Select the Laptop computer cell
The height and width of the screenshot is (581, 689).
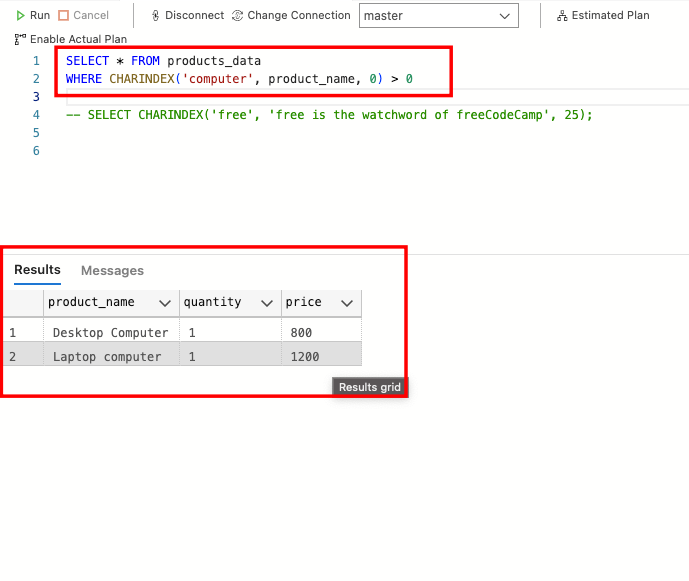(107, 356)
